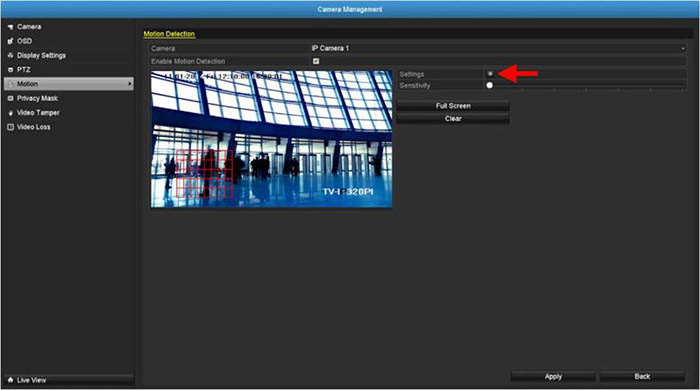Open Video Tamper icon entry

[10, 113]
